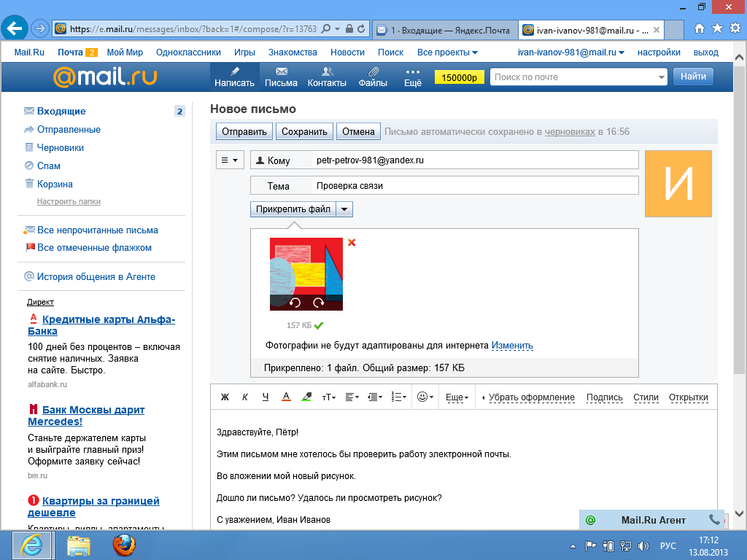Click the browser back arrow button
Image resolution: width=747 pixels, height=560 pixels.
pos(15,29)
